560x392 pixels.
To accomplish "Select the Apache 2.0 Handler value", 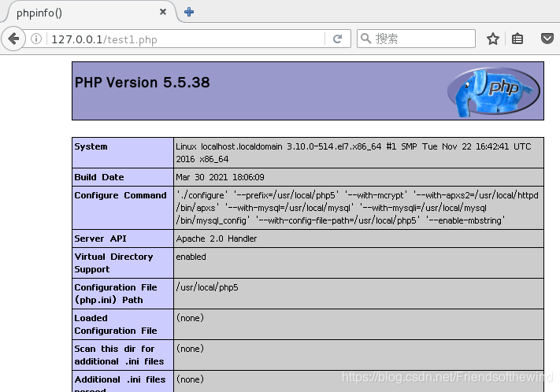I will click(216, 239).
